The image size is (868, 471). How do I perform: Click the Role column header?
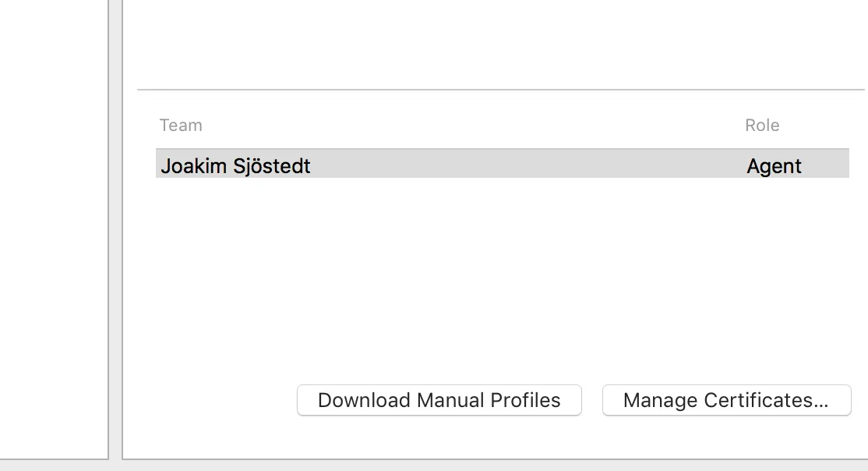point(762,126)
